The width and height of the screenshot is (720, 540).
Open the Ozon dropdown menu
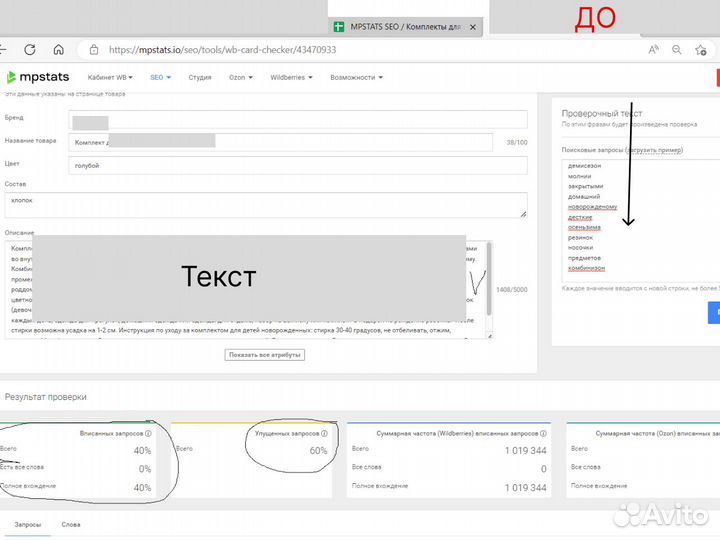click(241, 78)
